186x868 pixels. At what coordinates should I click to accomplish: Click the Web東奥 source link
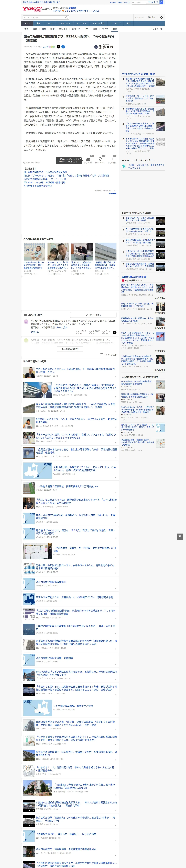(x=112, y=194)
